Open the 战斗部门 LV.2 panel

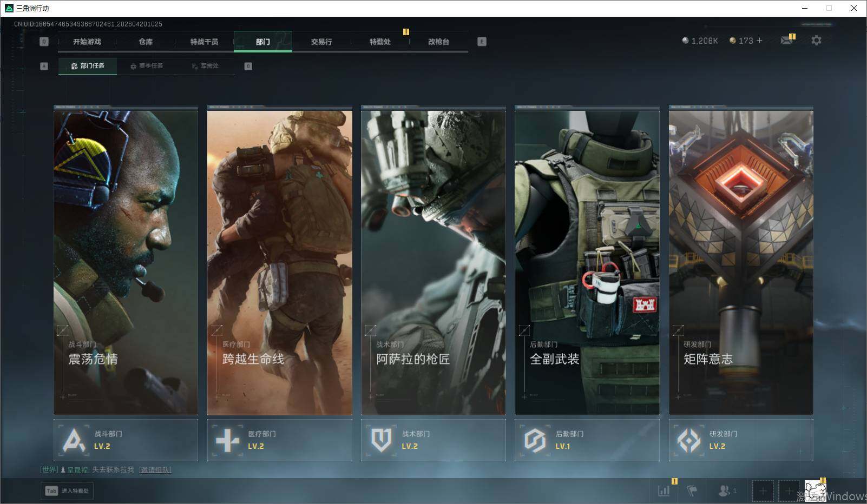(x=126, y=440)
